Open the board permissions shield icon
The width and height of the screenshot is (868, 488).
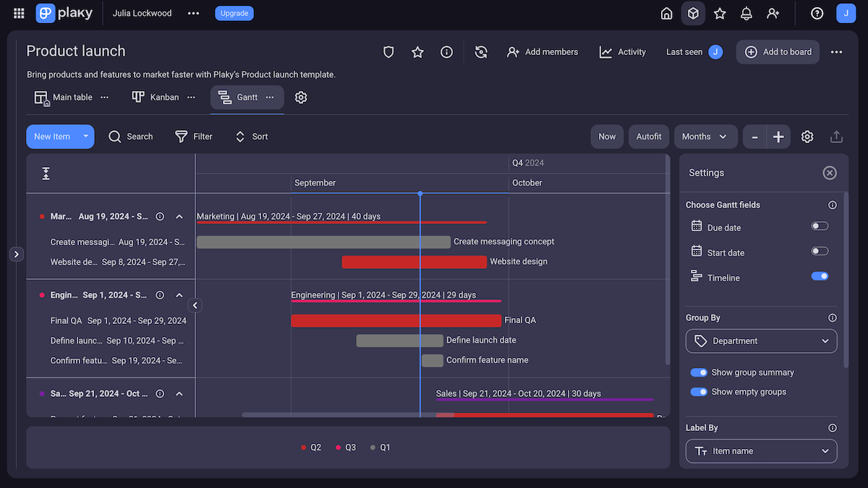point(388,51)
